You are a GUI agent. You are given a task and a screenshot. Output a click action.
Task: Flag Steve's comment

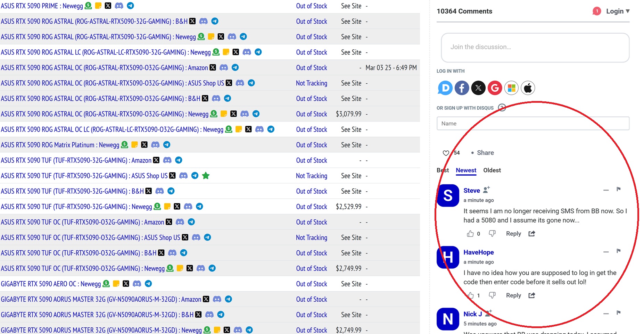619,189
